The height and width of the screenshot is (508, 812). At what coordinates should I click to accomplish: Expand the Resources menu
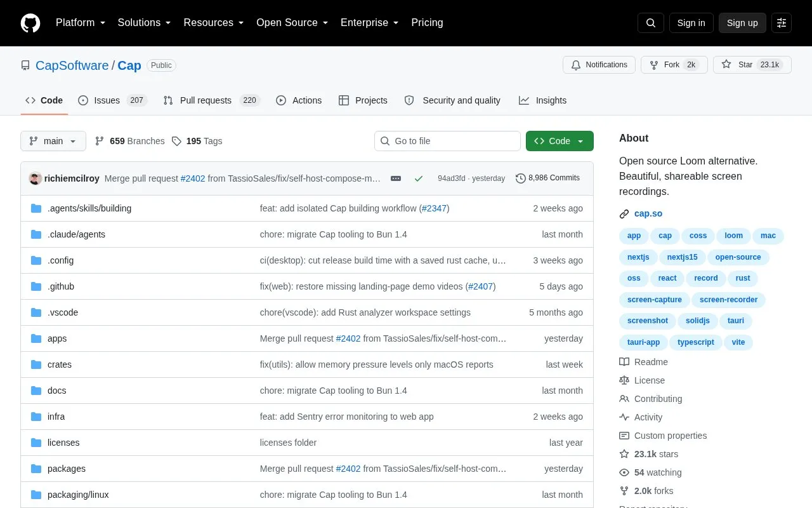click(x=214, y=23)
